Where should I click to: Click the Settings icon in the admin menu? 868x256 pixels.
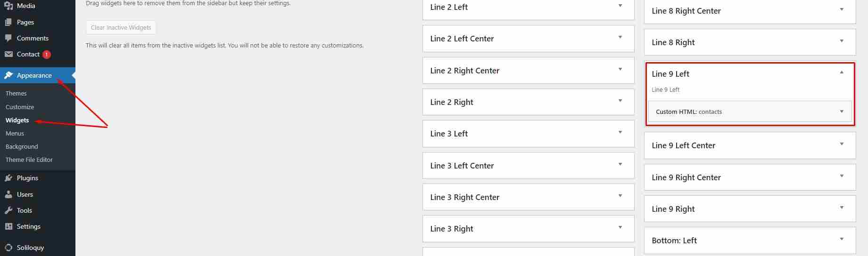[8, 226]
